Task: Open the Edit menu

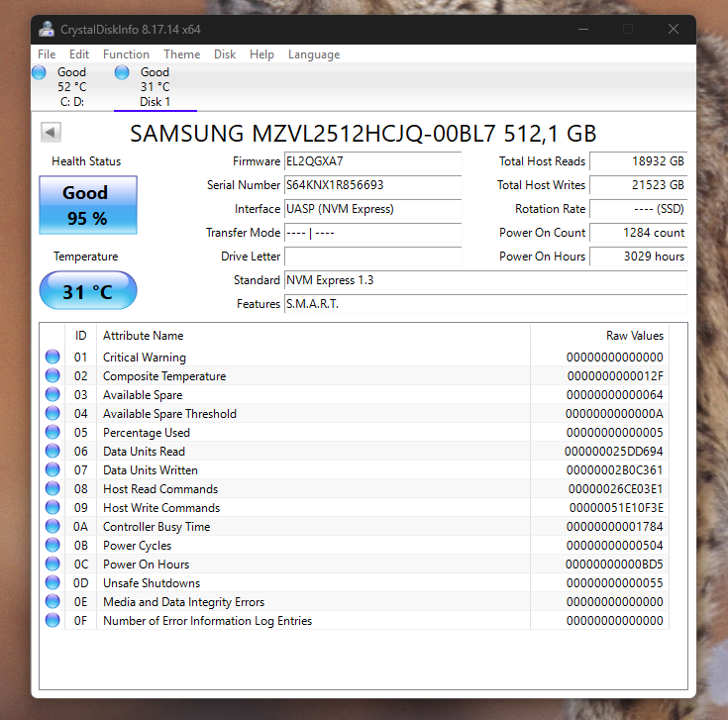Action: (x=79, y=54)
